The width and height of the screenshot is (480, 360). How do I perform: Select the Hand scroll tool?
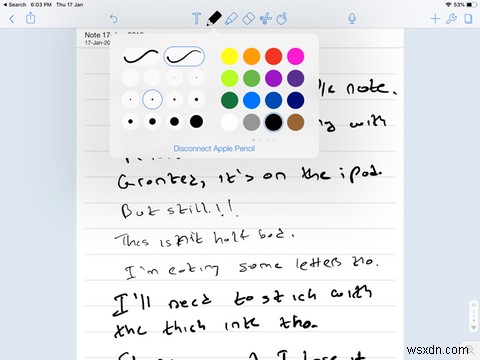click(x=282, y=19)
